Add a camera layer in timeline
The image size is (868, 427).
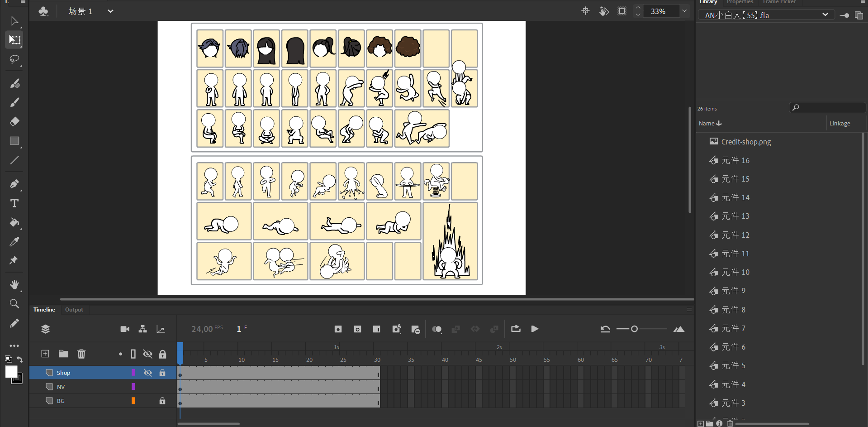(x=125, y=329)
